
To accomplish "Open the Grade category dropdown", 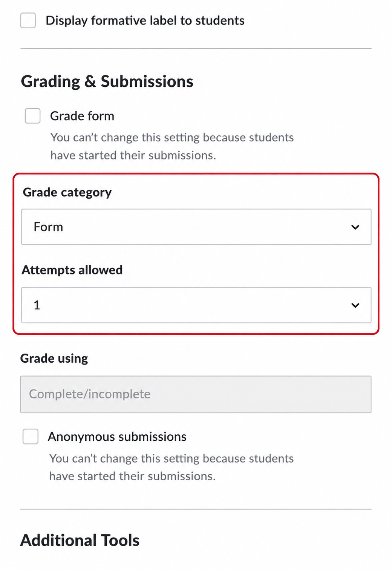I will (196, 227).
